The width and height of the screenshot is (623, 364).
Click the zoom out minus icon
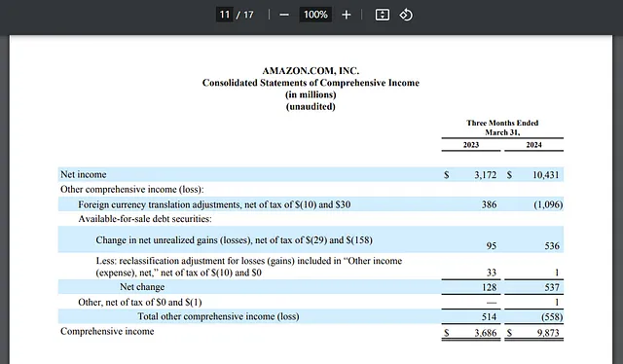pyautogui.click(x=284, y=16)
